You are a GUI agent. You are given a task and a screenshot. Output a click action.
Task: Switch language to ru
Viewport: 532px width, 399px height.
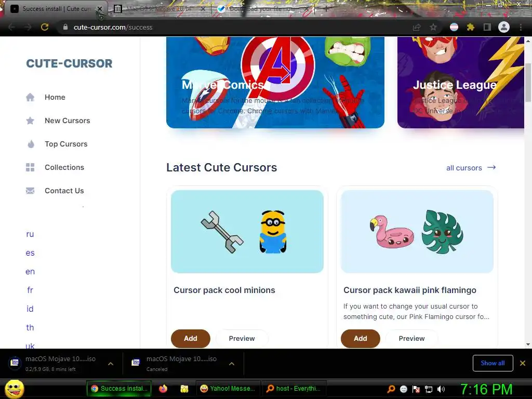[30, 234]
